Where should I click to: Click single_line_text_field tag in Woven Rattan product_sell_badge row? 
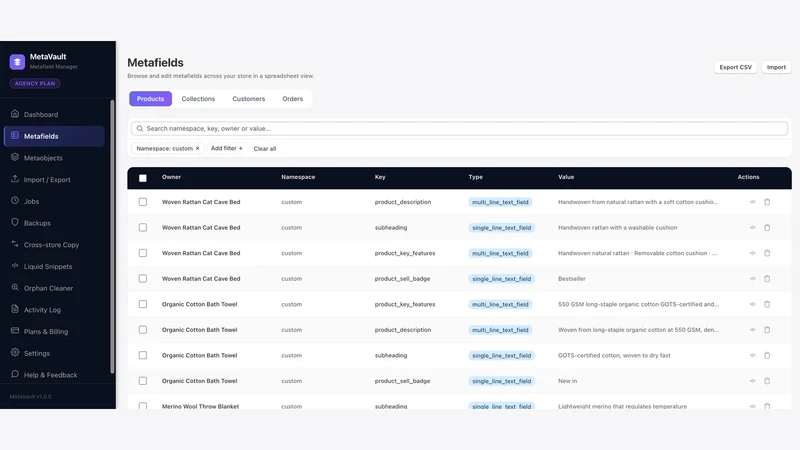[502, 279]
